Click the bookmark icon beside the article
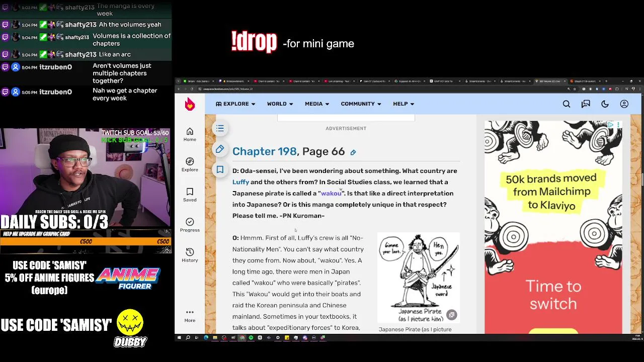 (220, 170)
